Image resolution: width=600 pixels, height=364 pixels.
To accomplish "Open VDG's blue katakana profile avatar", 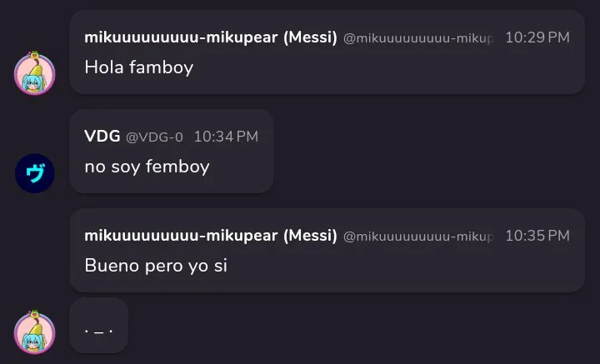I will coord(35,173).
